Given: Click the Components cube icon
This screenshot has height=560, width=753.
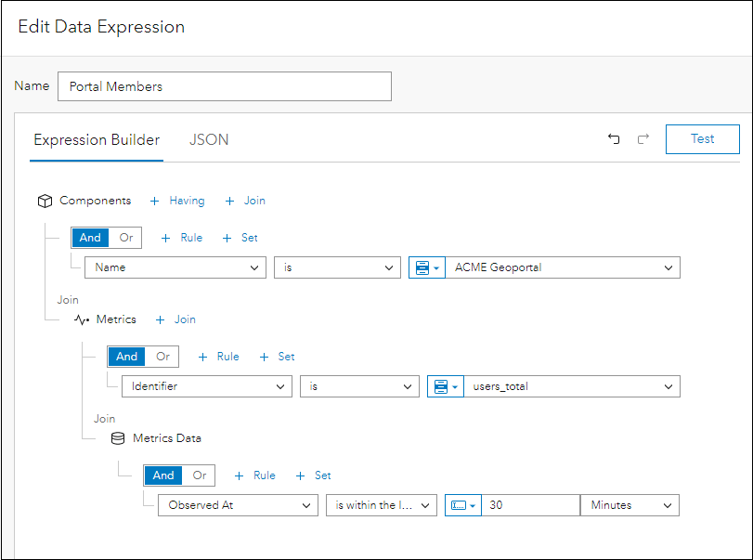Looking at the screenshot, I should (x=44, y=201).
